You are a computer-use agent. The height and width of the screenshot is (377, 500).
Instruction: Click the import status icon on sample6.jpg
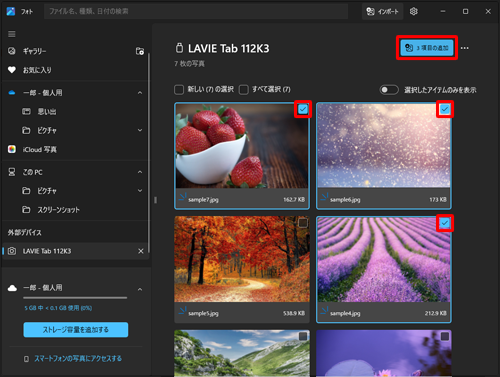pos(324,197)
